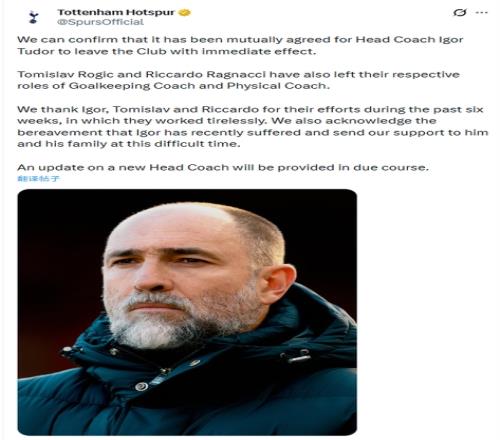Click the "worked tirelessly" phrase

[211, 121]
